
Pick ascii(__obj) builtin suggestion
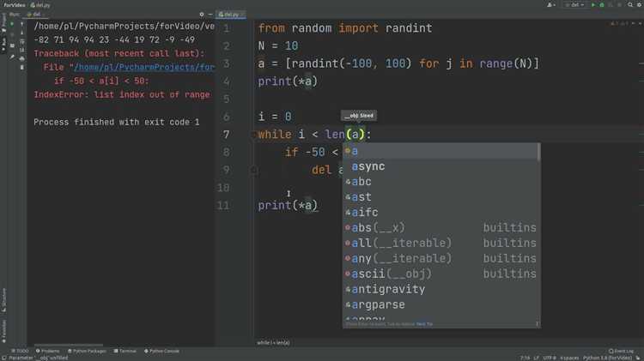tap(440, 274)
